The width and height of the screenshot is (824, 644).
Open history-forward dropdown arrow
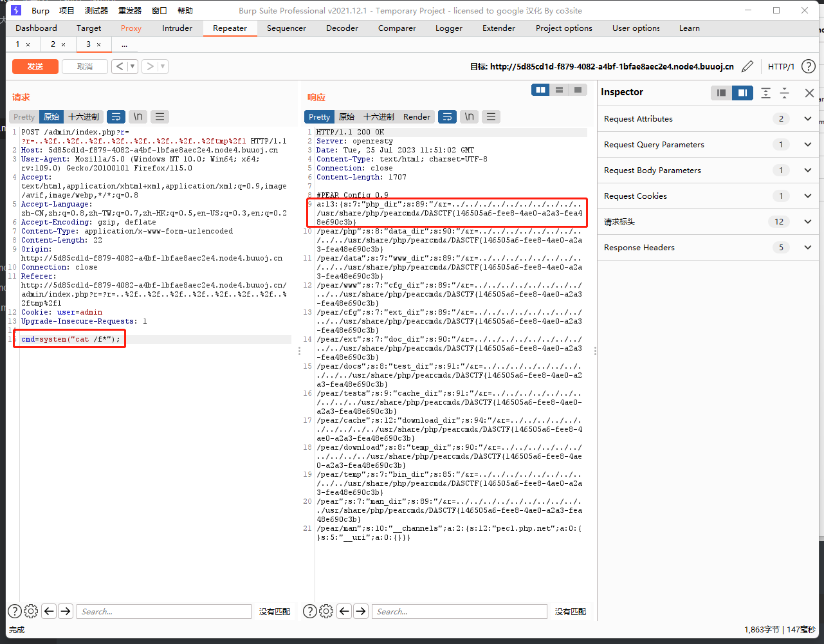[163, 66]
